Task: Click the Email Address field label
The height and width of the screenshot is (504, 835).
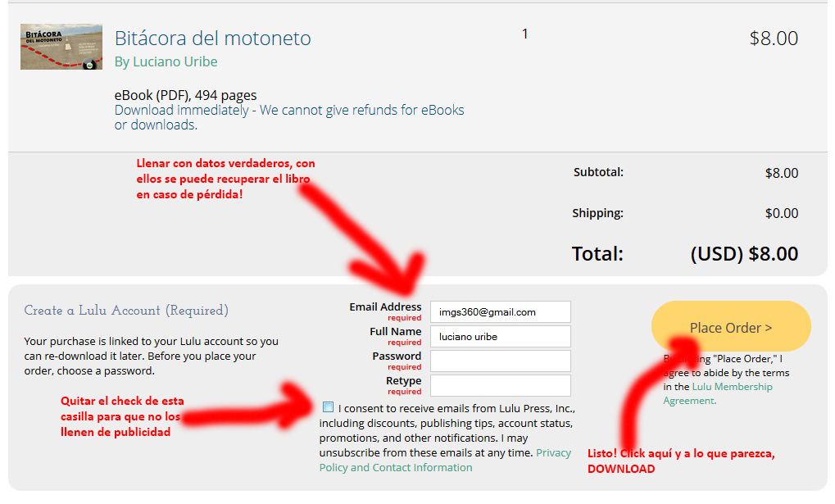Action: 385,307
